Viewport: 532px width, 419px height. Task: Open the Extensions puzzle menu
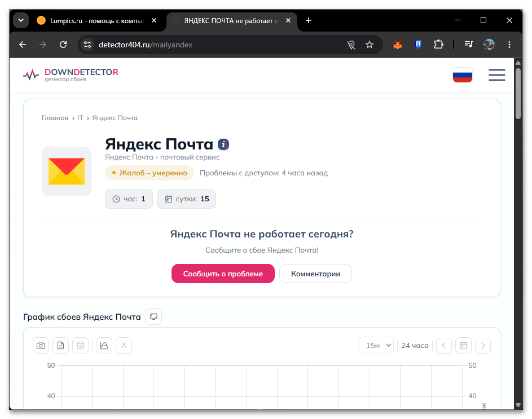[438, 45]
